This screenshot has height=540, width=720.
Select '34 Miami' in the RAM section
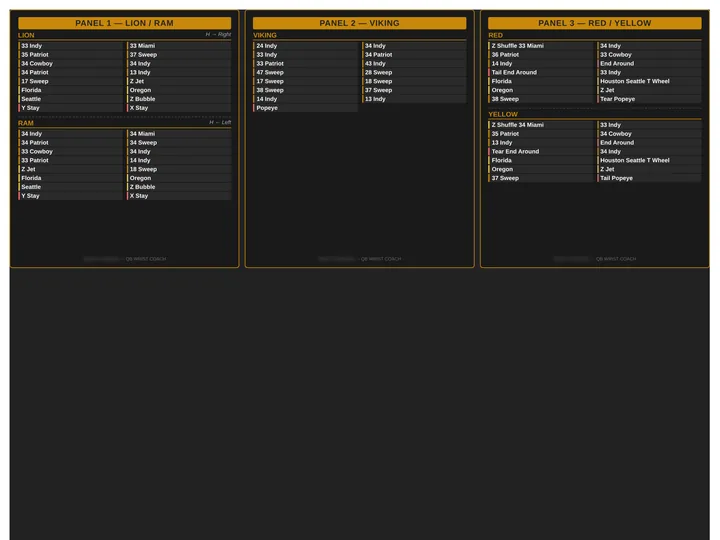point(179,134)
